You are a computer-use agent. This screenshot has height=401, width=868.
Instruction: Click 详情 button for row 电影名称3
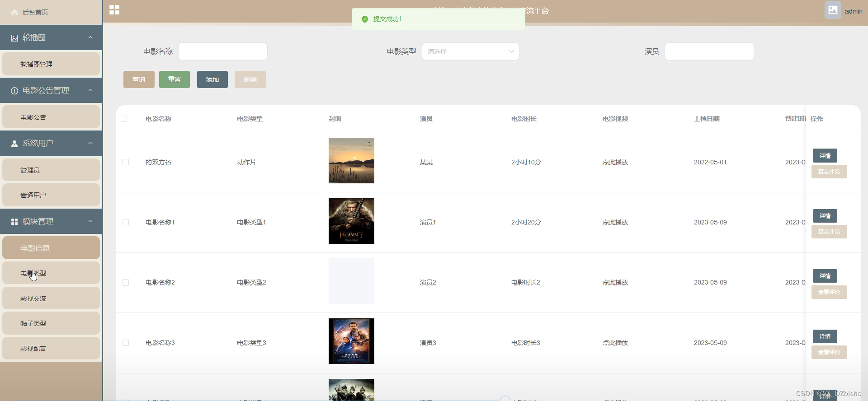coord(825,336)
